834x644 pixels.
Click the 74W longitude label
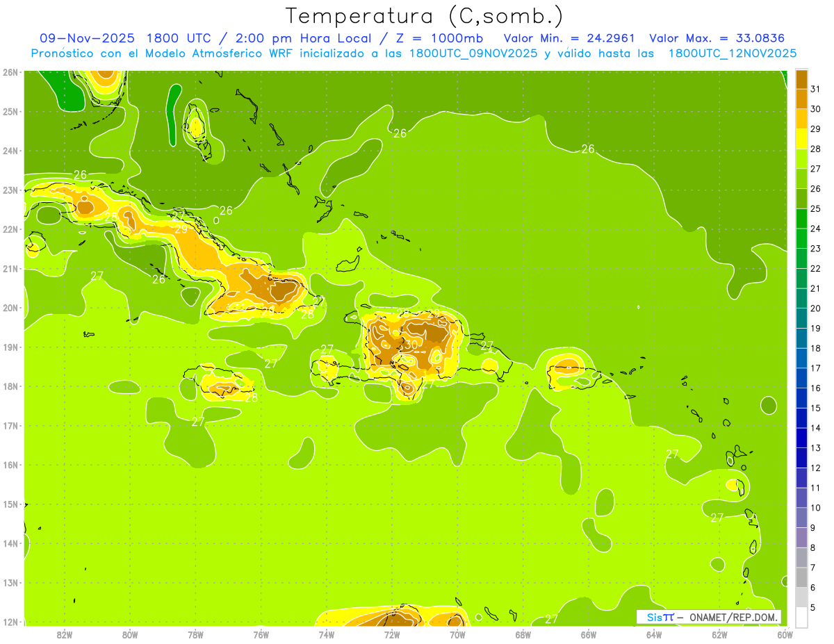point(327,634)
